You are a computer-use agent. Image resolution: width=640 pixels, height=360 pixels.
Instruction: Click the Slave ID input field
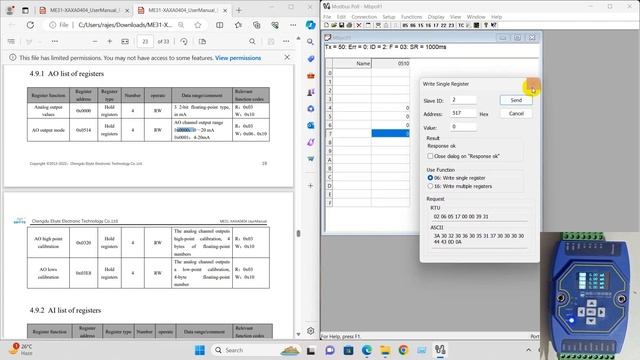click(463, 100)
